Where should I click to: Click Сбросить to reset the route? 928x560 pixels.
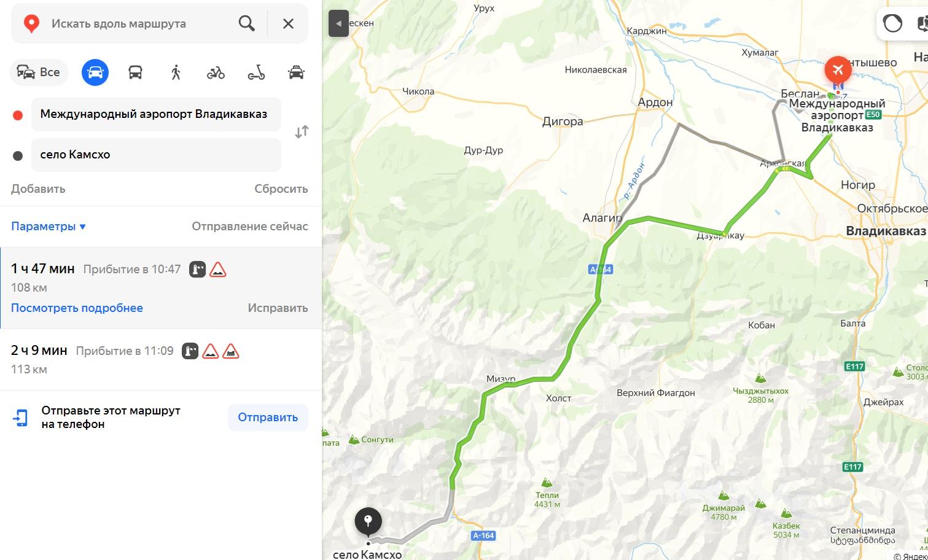point(281,189)
